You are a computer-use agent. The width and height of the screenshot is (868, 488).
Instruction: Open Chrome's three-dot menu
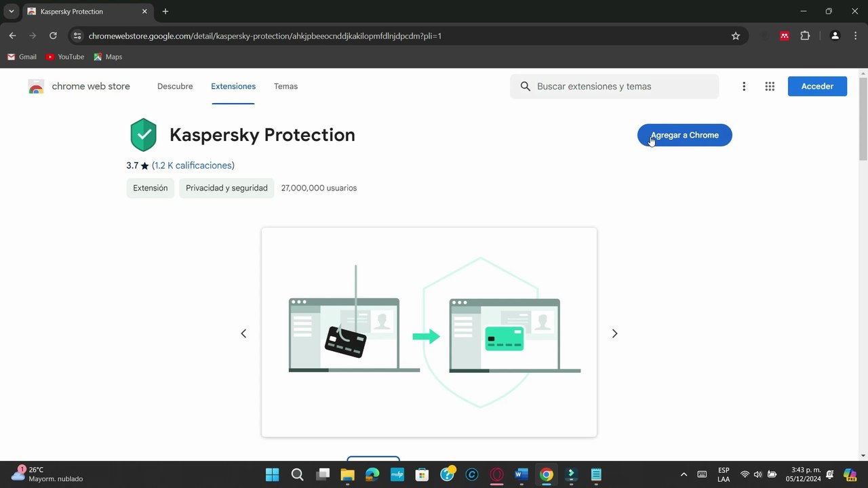(x=854, y=36)
